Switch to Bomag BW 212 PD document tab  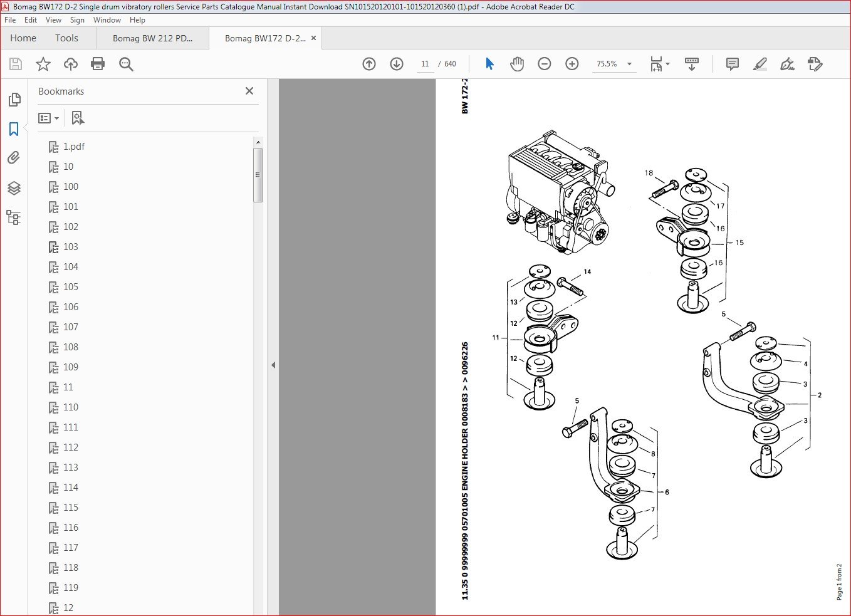click(152, 38)
